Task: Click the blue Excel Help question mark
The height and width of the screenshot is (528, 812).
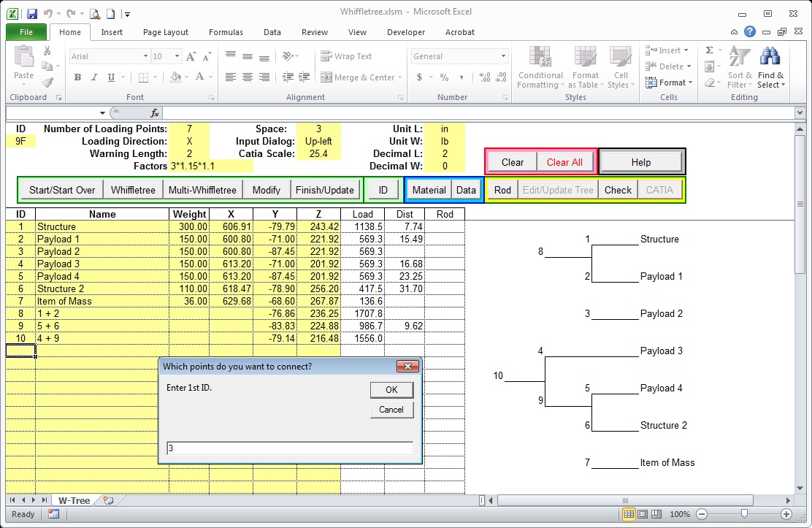Action: click(x=749, y=31)
